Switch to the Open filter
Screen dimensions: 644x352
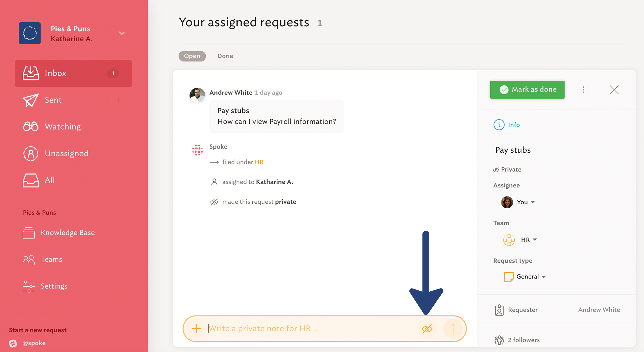[192, 56]
